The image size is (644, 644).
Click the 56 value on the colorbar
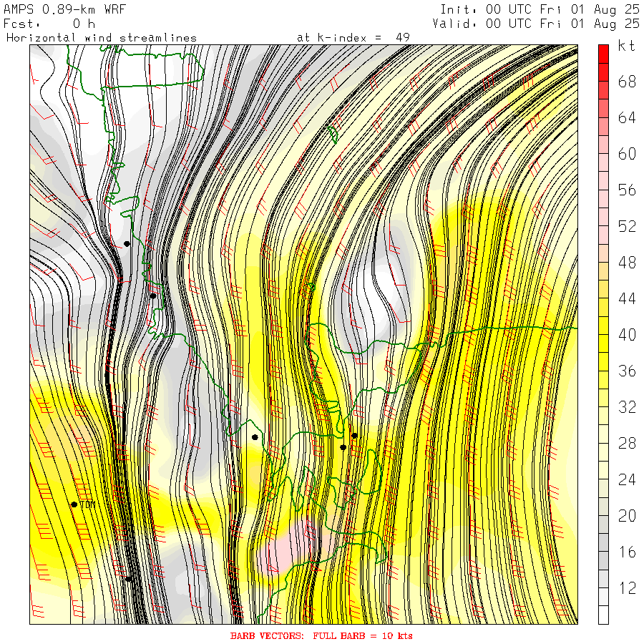coord(627,190)
